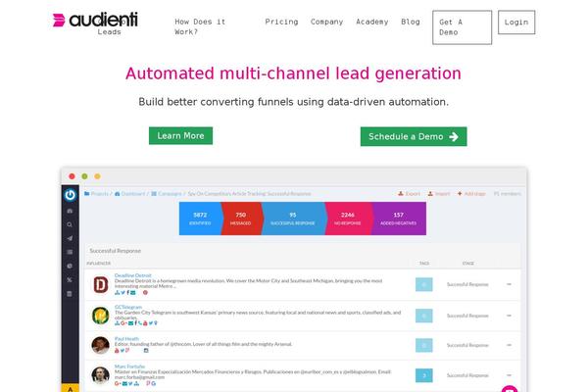Click Add stage in dashboard header
Image resolution: width=588 pixels, height=392 pixels.
pyautogui.click(x=471, y=194)
